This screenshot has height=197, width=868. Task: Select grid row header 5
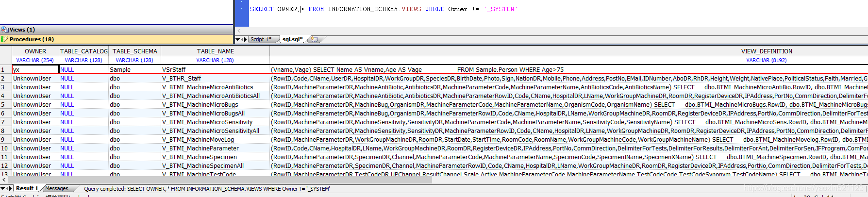tap(6, 104)
